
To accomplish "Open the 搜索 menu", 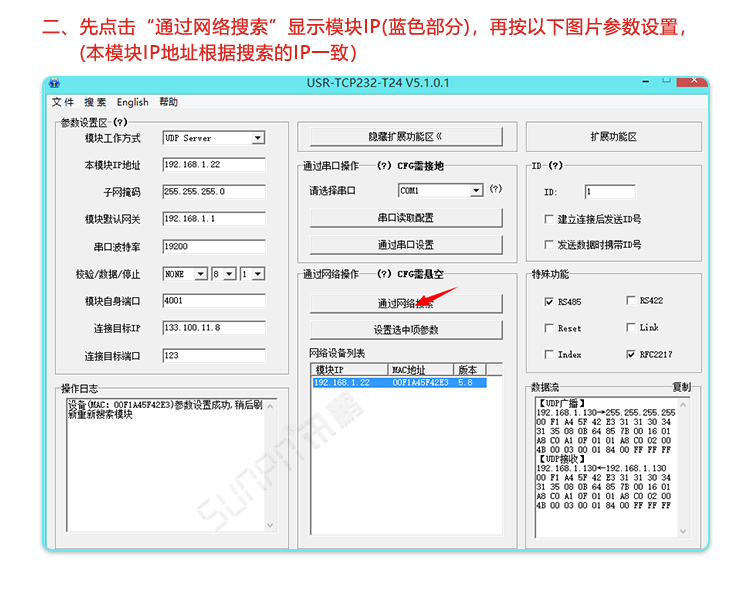I will pos(95,102).
